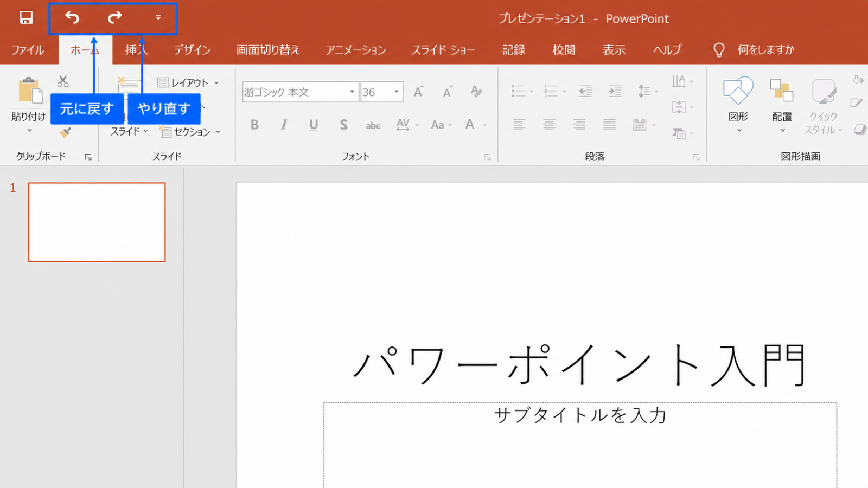Switch to the 表示 tab
The height and width of the screenshot is (488, 868).
(614, 50)
